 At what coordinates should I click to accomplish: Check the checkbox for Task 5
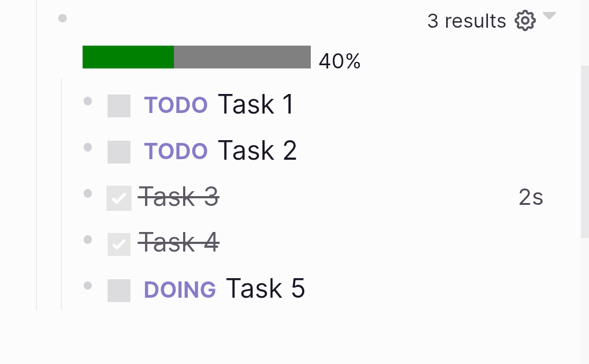[x=119, y=290]
